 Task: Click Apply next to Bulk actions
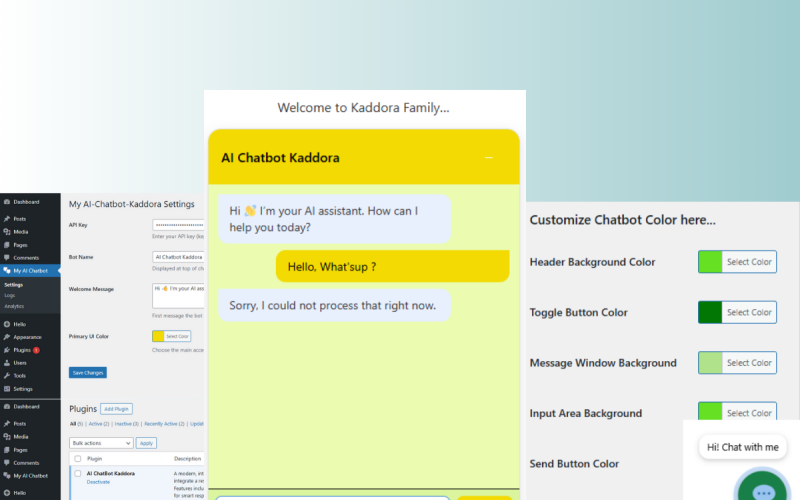pos(146,443)
